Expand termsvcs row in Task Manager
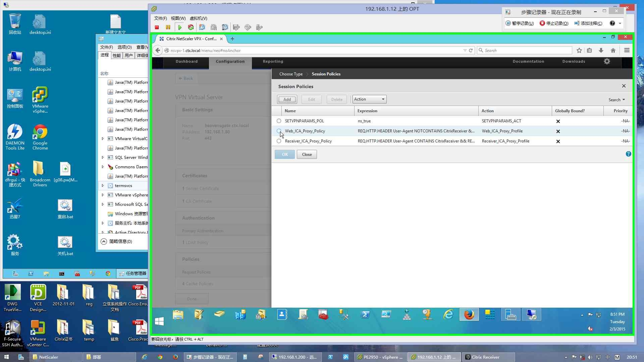644x362 pixels. [103, 185]
